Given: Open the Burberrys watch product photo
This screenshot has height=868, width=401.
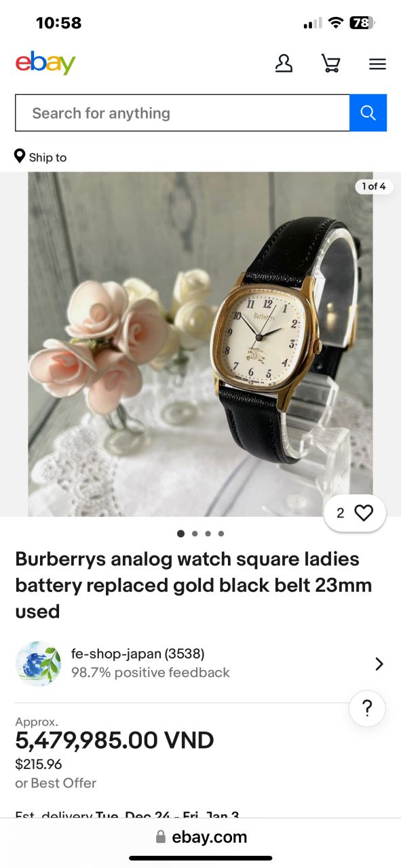Looking at the screenshot, I should click(200, 344).
